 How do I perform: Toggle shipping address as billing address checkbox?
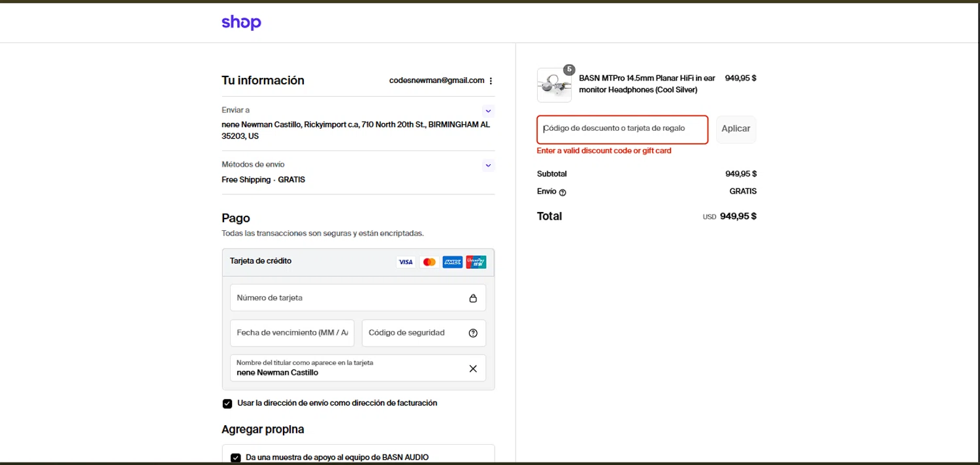227,404
